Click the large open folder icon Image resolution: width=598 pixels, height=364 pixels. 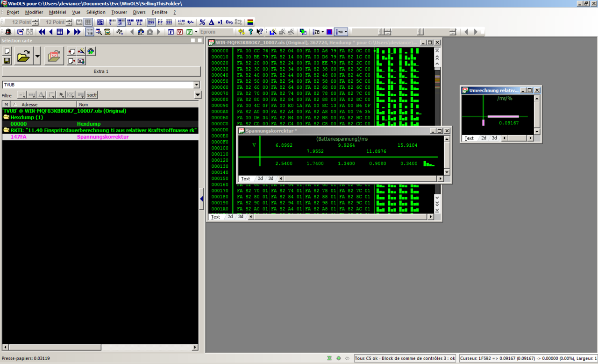(x=23, y=57)
